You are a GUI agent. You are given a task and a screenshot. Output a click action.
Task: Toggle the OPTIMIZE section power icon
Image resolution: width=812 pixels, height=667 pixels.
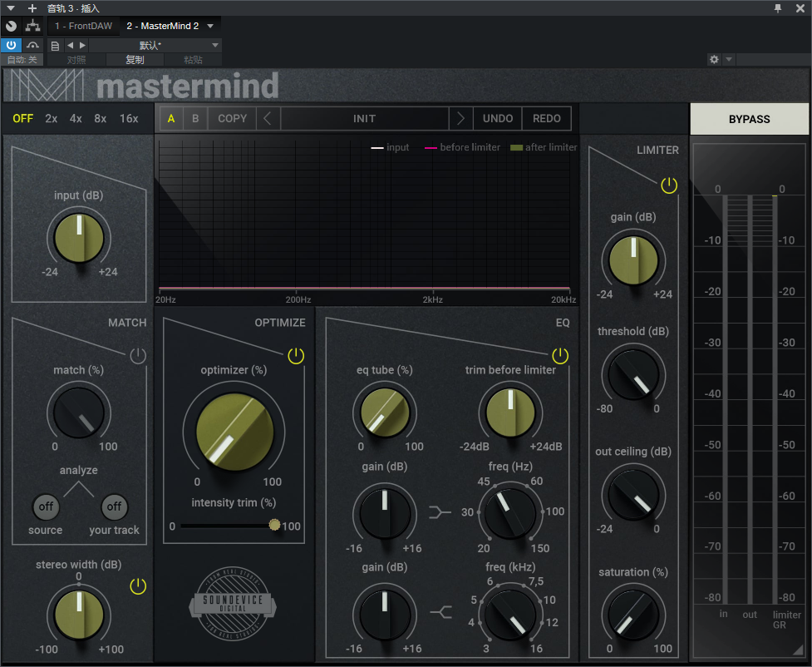point(296,355)
